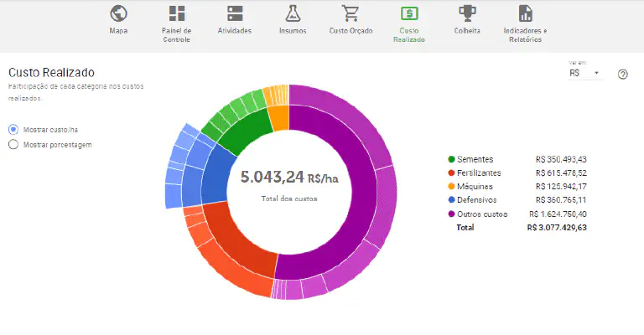This screenshot has height=335, width=644.
Task: Open the Atividades icon
Action: click(x=234, y=14)
